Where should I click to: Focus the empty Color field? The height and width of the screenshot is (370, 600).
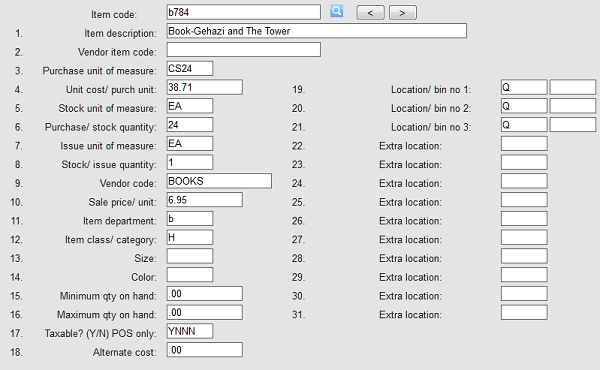click(x=190, y=275)
